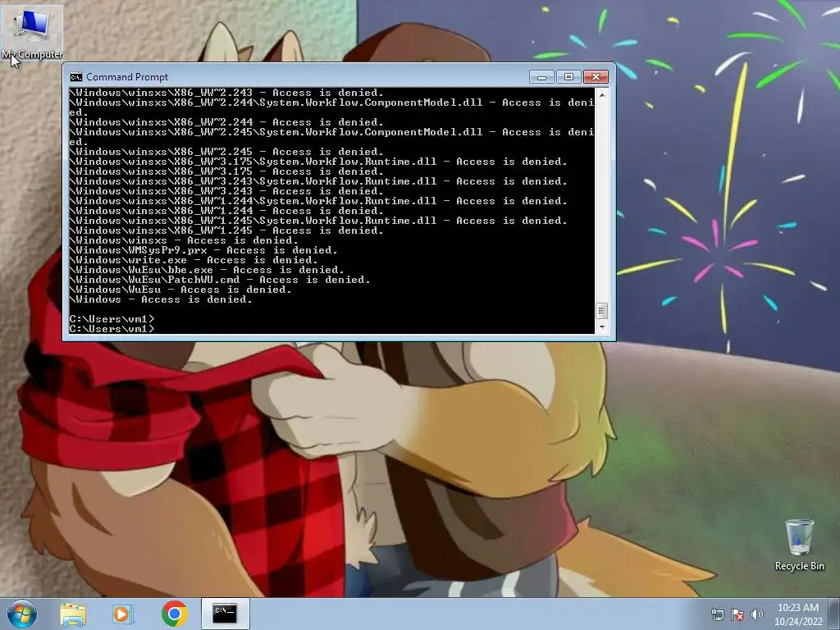The width and height of the screenshot is (840, 630).
Task: Open the clock showing 10:23 AM
Action: coord(797,608)
